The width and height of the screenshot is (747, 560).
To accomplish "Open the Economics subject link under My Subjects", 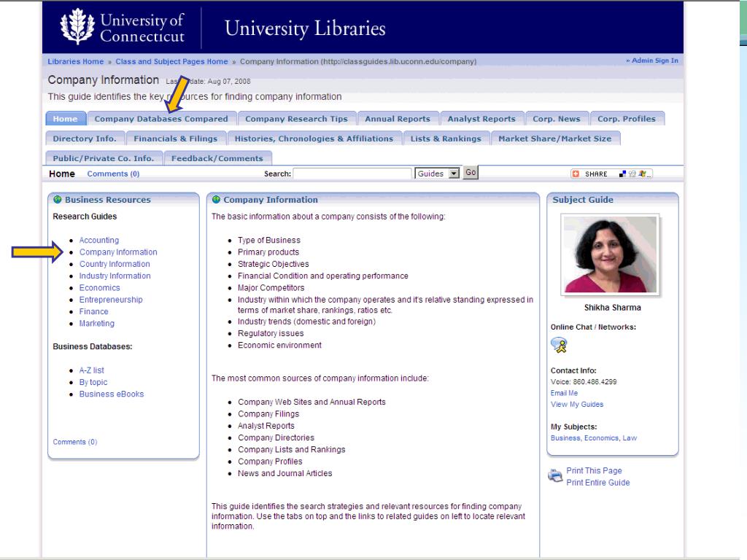I will [602, 438].
